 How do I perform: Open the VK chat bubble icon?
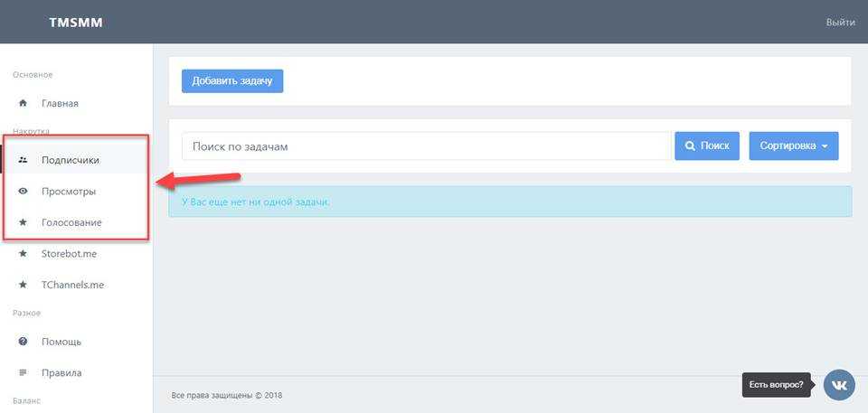pos(839,385)
